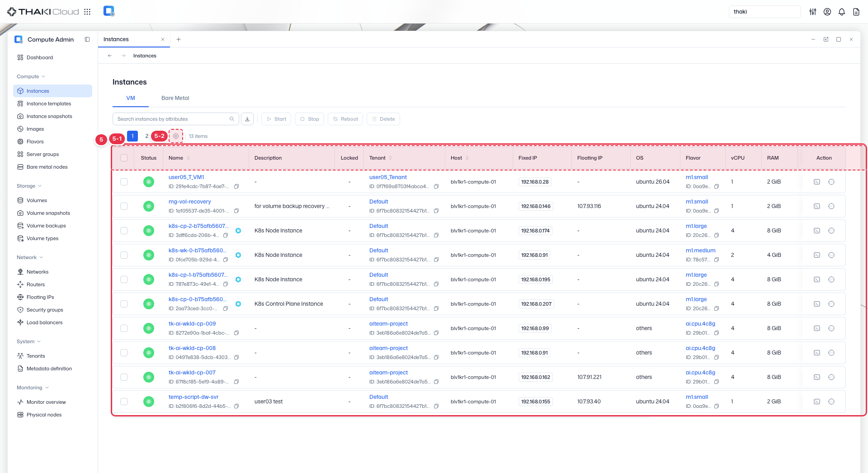Copy the ID of user05_T_VM1 instance
Screen dimensions: 868x473
coord(236,186)
